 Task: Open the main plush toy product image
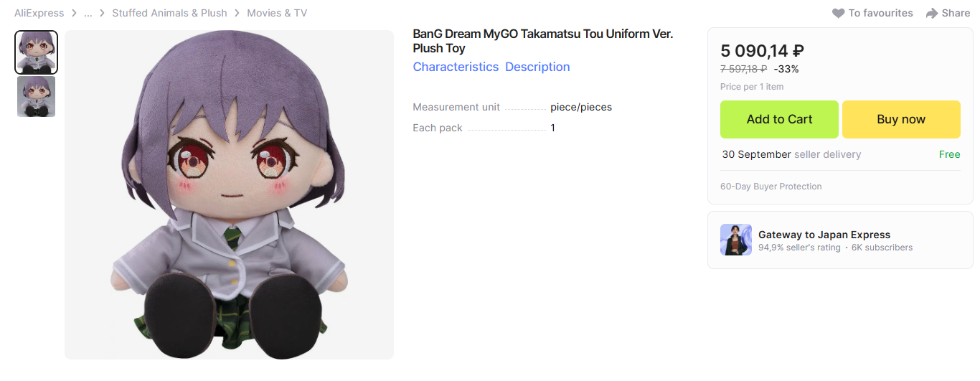point(229,194)
